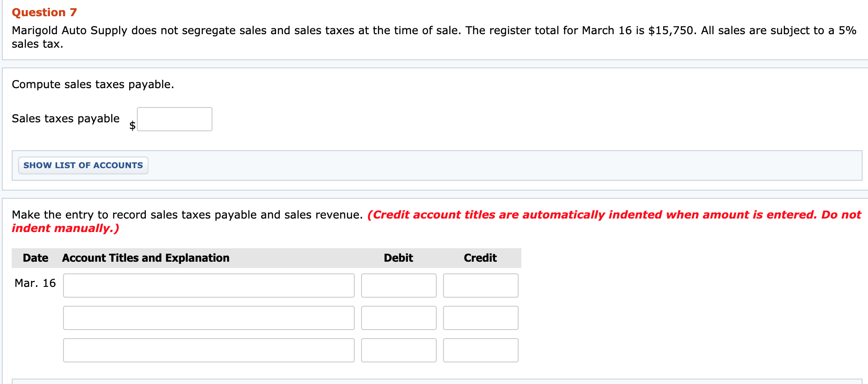Image resolution: width=868 pixels, height=384 pixels.
Task: Select the Mar. 16 date label
Action: click(35, 283)
